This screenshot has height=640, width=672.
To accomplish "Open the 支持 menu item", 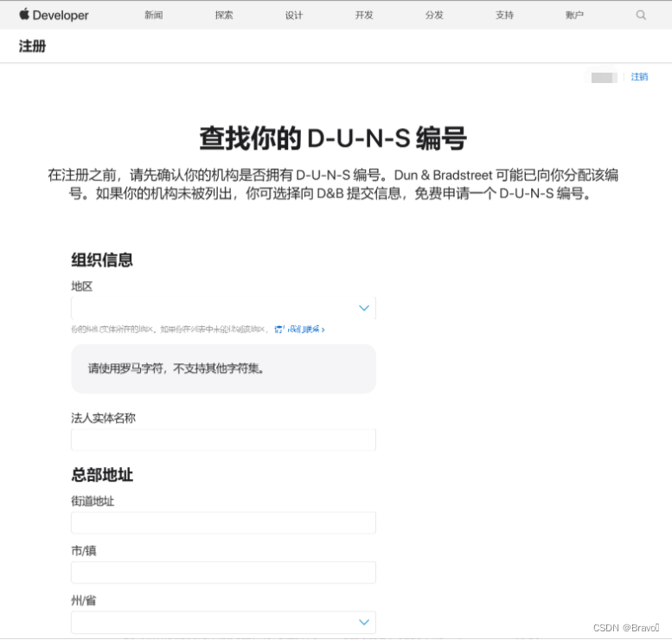I will (x=504, y=15).
